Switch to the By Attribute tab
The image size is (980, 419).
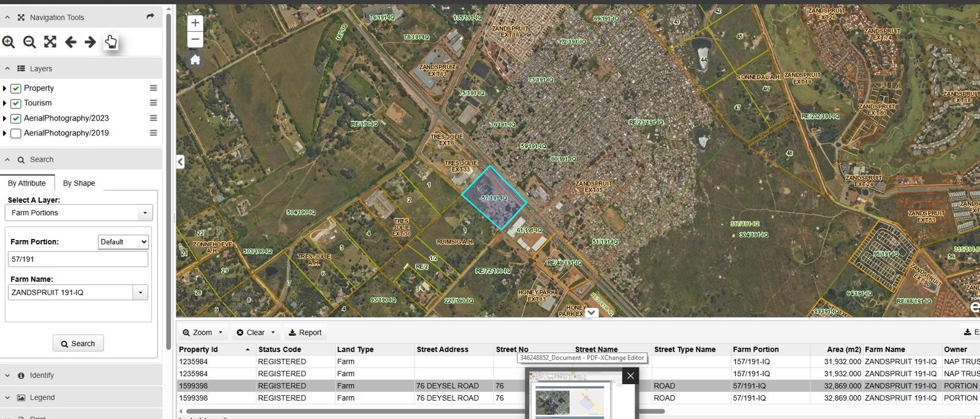coord(27,183)
